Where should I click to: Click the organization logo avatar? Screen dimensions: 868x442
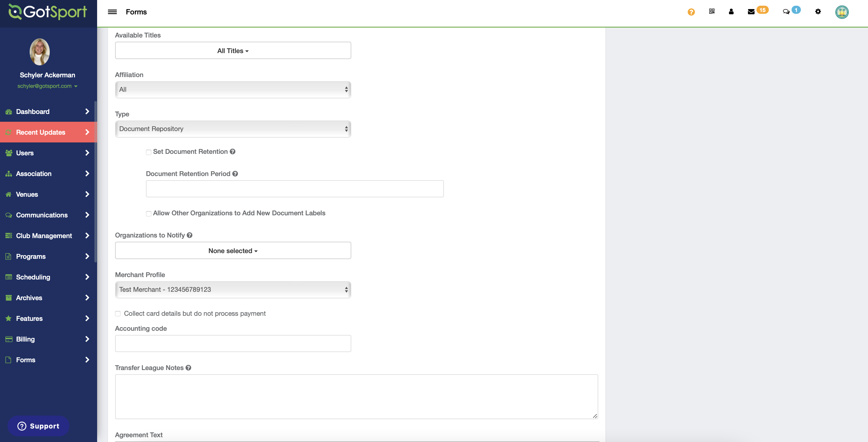(842, 12)
